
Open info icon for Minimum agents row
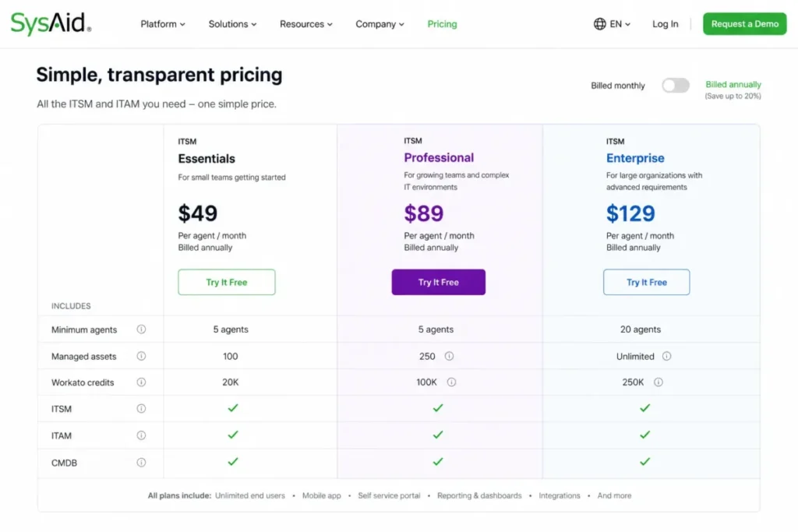click(x=141, y=329)
